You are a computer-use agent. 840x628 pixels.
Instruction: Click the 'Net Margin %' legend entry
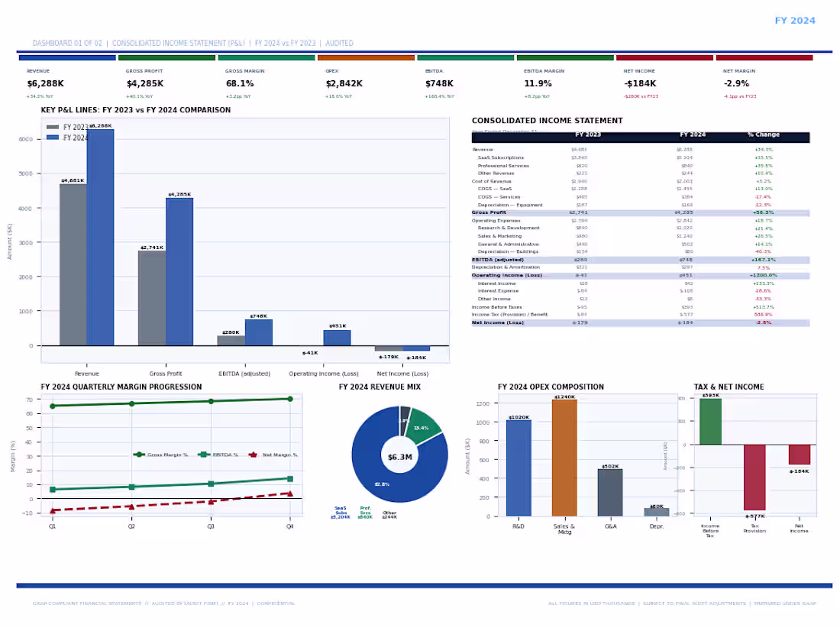pos(273,455)
